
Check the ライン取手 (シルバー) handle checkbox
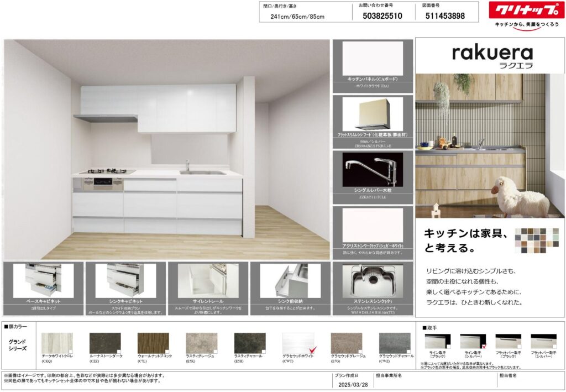pyautogui.click(x=484, y=347)
